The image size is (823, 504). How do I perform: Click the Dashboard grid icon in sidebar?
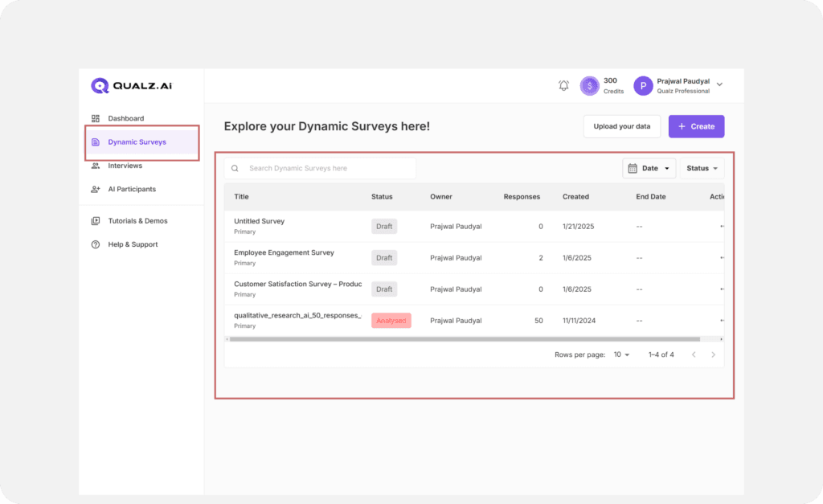pos(96,118)
